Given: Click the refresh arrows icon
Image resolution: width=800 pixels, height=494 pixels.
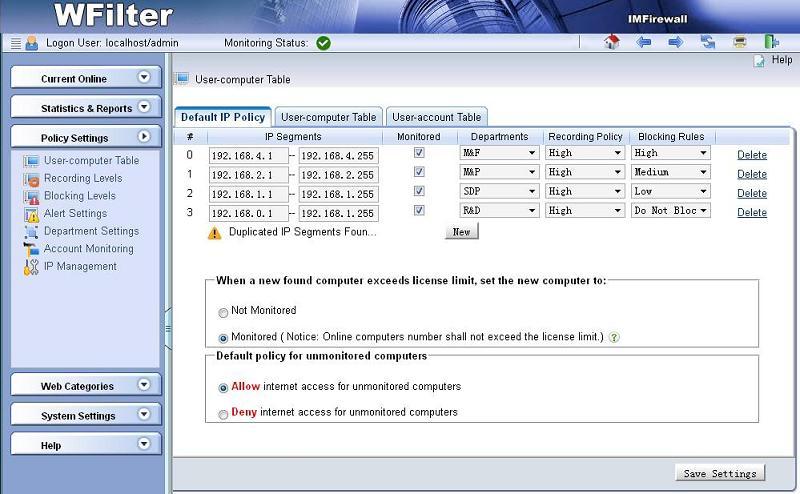Looking at the screenshot, I should [708, 42].
